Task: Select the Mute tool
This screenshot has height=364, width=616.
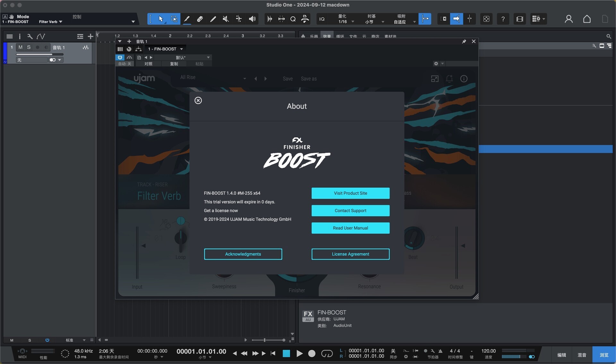Action: pyautogui.click(x=226, y=19)
